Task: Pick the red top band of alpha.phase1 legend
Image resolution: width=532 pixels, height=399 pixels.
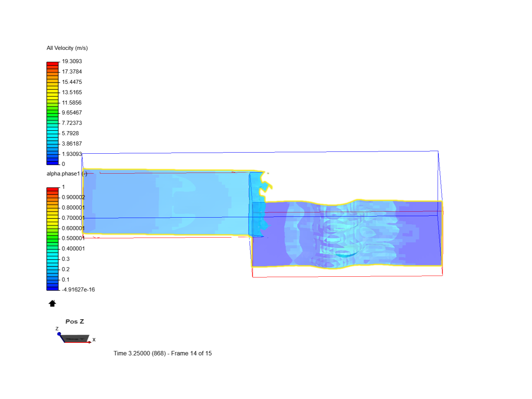Action: [52, 190]
